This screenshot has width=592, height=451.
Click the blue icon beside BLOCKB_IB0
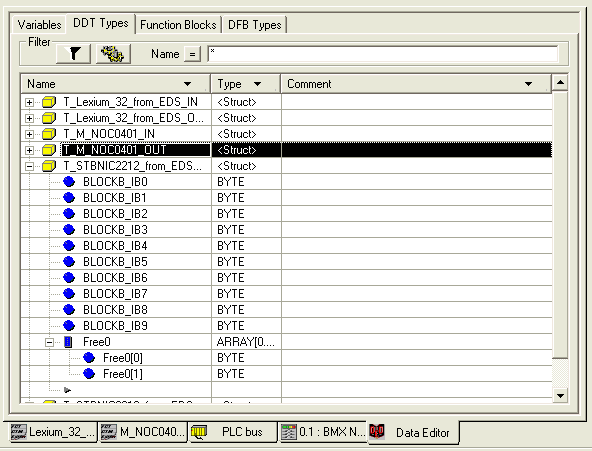pyautogui.click(x=69, y=182)
